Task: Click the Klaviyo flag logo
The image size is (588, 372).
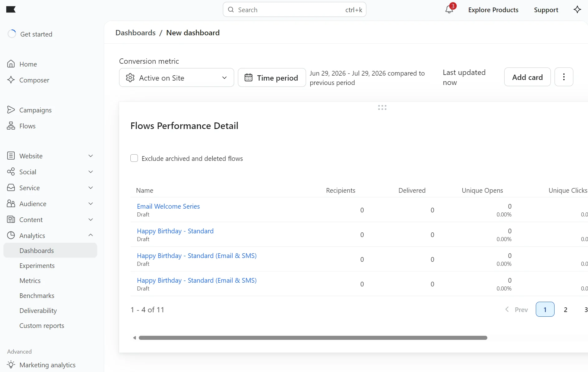Action: 11,9
